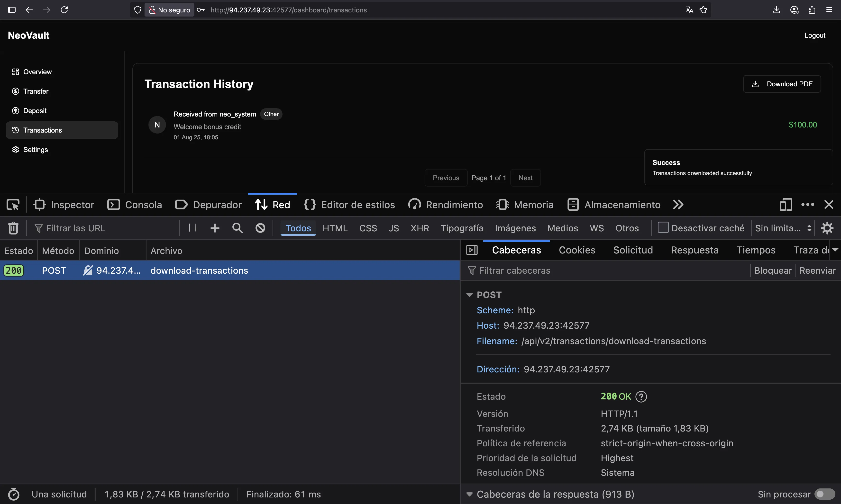Click the Bloquear button
Viewport: 841px width, 504px height.
click(x=773, y=270)
